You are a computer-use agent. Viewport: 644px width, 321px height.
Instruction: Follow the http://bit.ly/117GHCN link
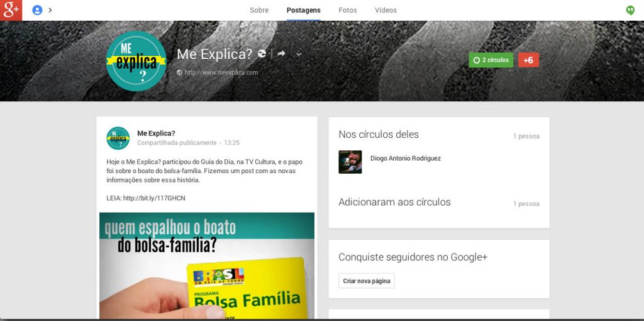154,198
